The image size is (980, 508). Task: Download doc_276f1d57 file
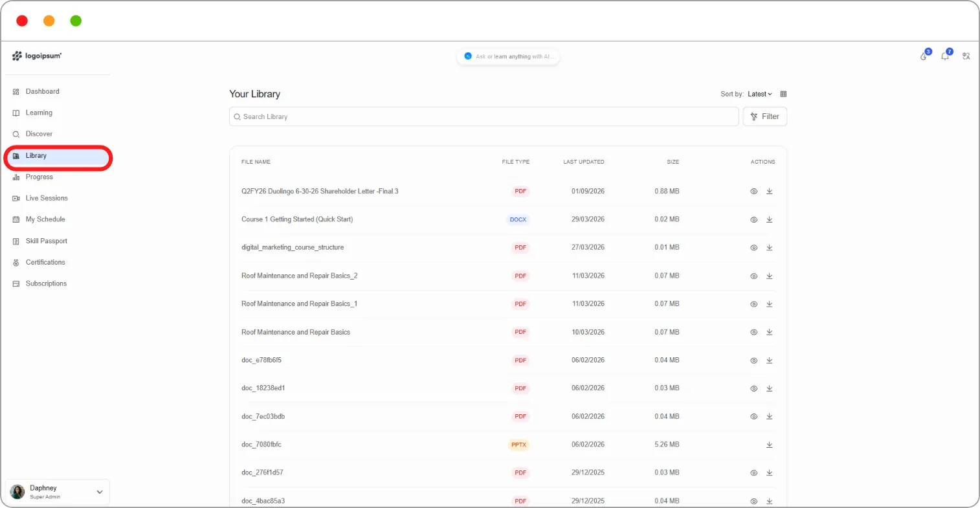click(x=770, y=473)
